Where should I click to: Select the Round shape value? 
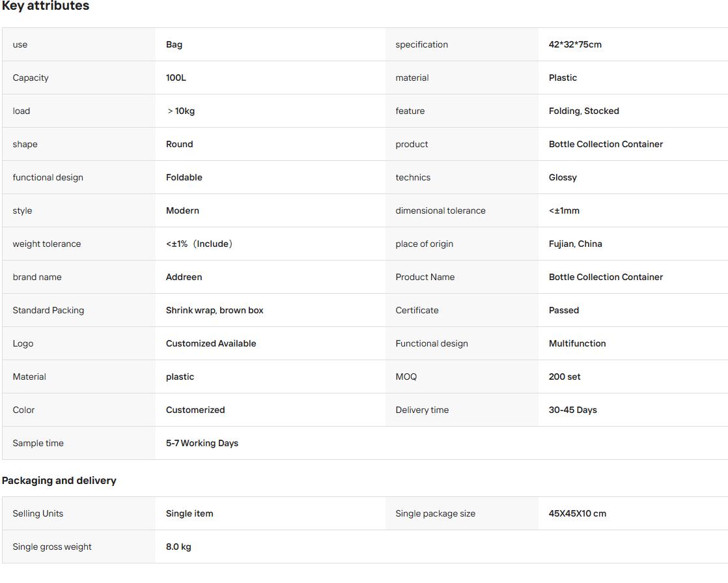[x=179, y=144]
